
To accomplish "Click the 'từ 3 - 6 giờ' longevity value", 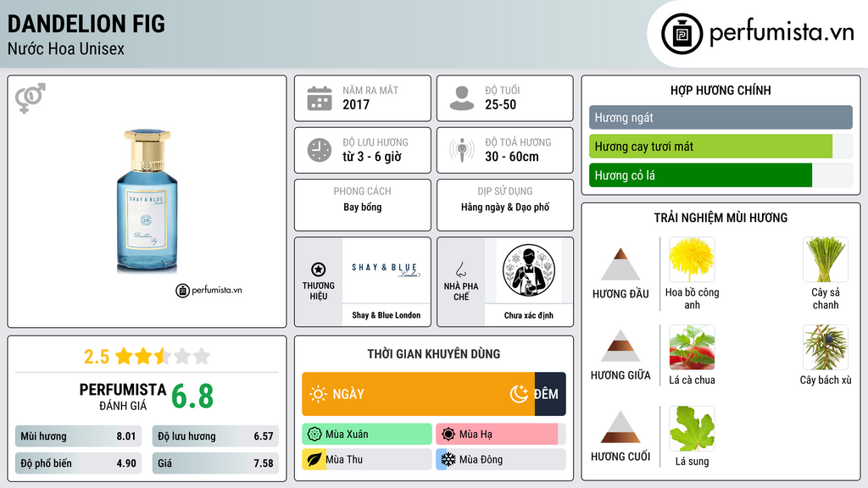I will tap(372, 157).
